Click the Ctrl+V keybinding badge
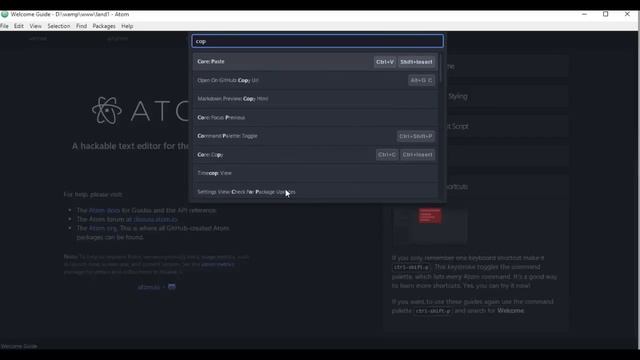 click(x=385, y=62)
